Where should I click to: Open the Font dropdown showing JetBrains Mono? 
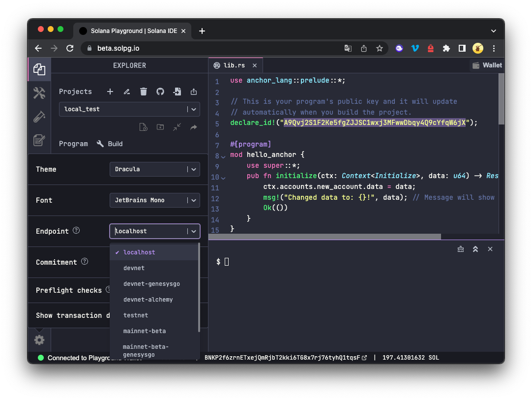(x=154, y=200)
